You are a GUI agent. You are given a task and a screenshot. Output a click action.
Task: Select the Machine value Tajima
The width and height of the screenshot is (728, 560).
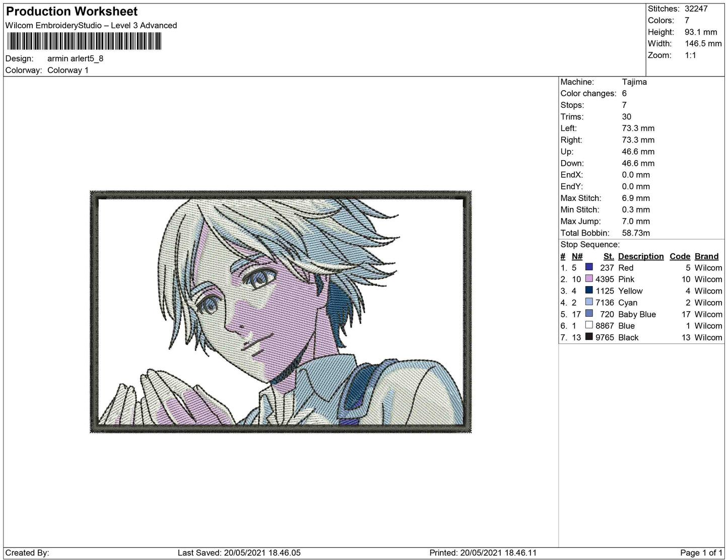(634, 82)
